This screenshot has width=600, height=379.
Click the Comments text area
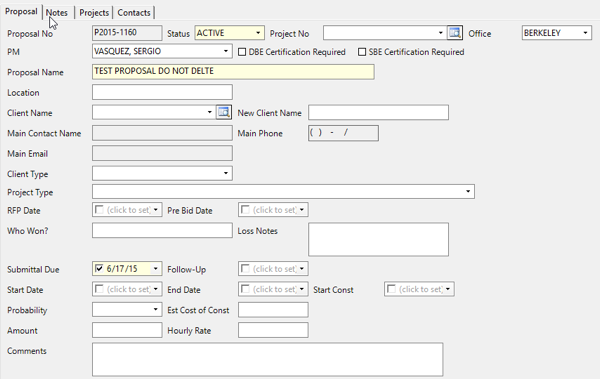tap(267, 359)
